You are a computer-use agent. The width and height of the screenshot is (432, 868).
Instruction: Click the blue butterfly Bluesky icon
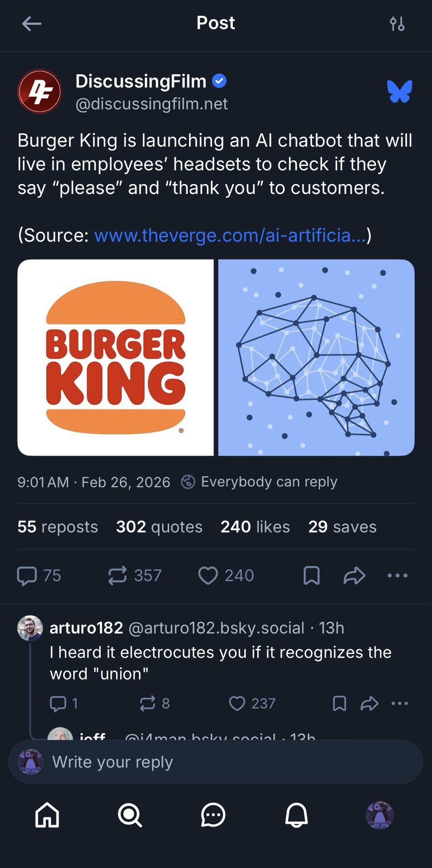click(x=399, y=92)
